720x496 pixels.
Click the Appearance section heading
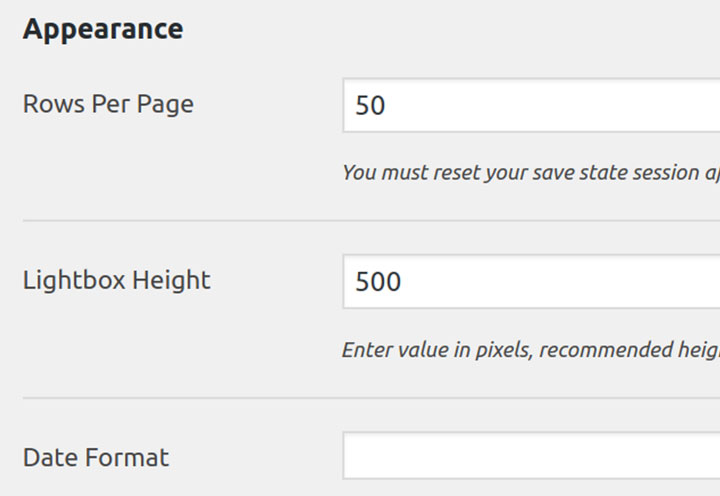pos(103,29)
